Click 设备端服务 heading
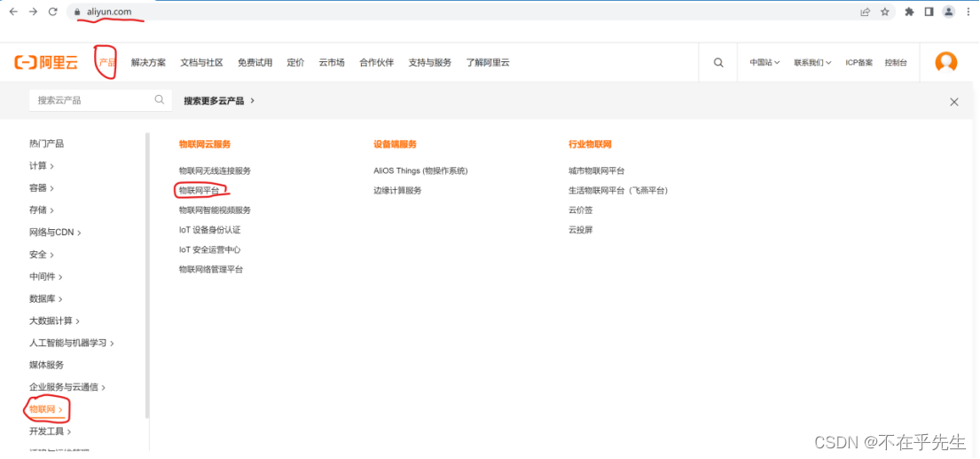The height and width of the screenshot is (459, 980). click(395, 145)
